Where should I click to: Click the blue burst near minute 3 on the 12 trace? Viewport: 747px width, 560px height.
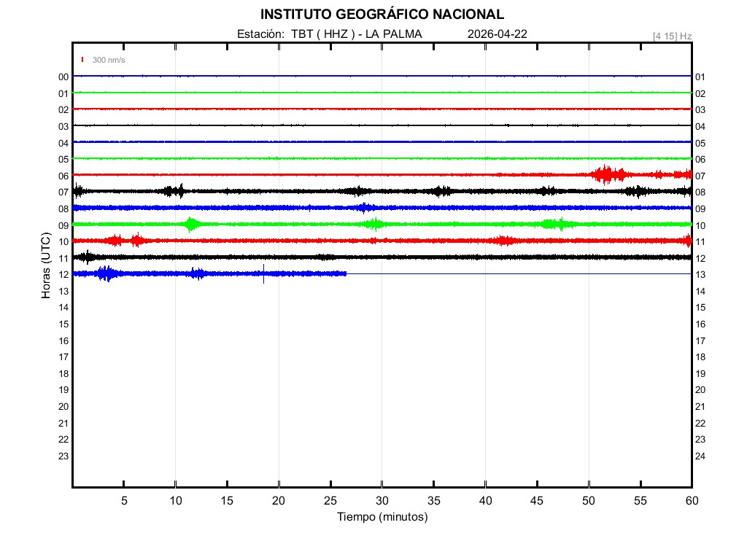pyautogui.click(x=107, y=273)
